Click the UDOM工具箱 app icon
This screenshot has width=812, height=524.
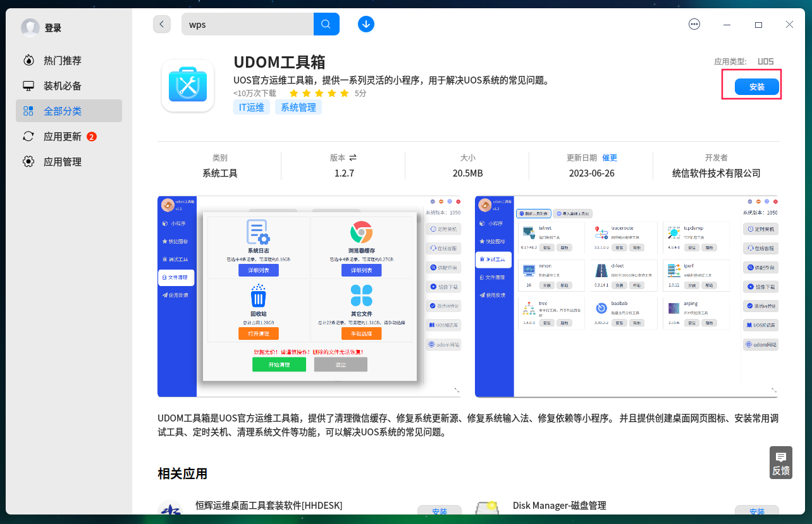point(187,84)
